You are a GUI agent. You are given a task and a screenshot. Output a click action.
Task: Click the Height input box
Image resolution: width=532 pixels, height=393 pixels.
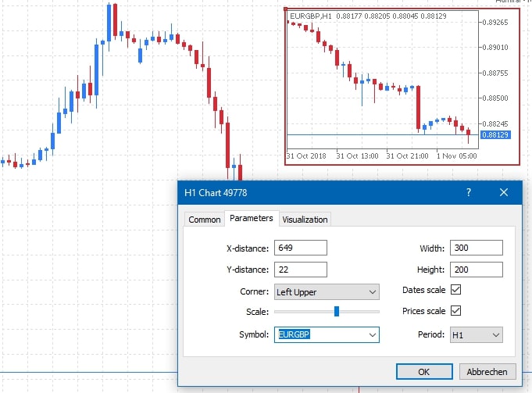[475, 270]
